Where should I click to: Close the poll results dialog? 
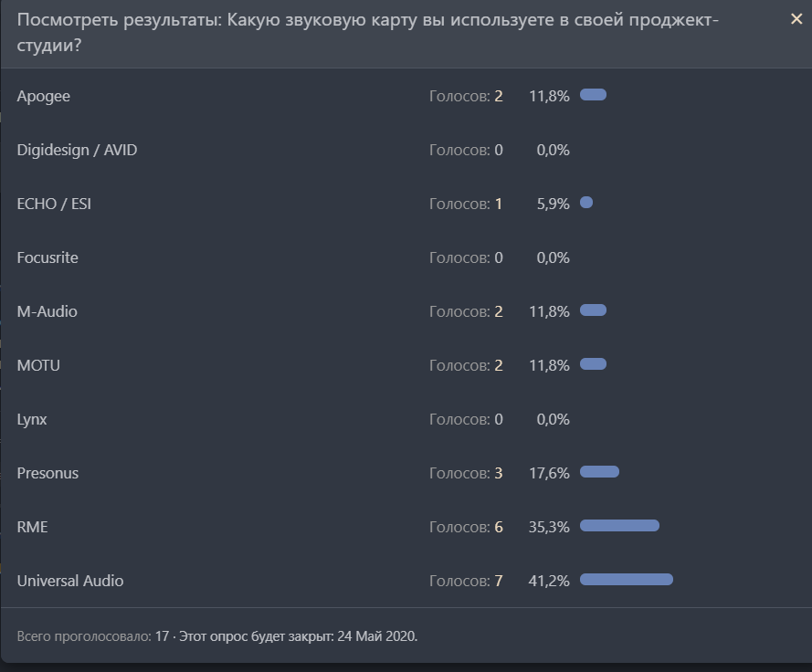[796, 19]
